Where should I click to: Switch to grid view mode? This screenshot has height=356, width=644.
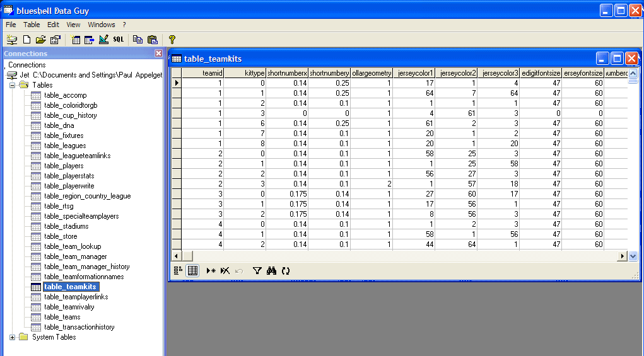tap(193, 270)
